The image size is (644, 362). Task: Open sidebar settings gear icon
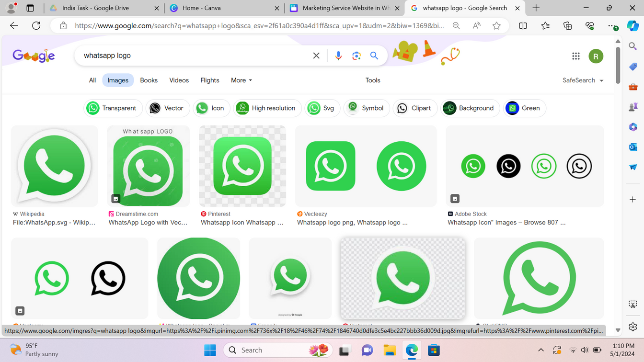[x=633, y=327]
